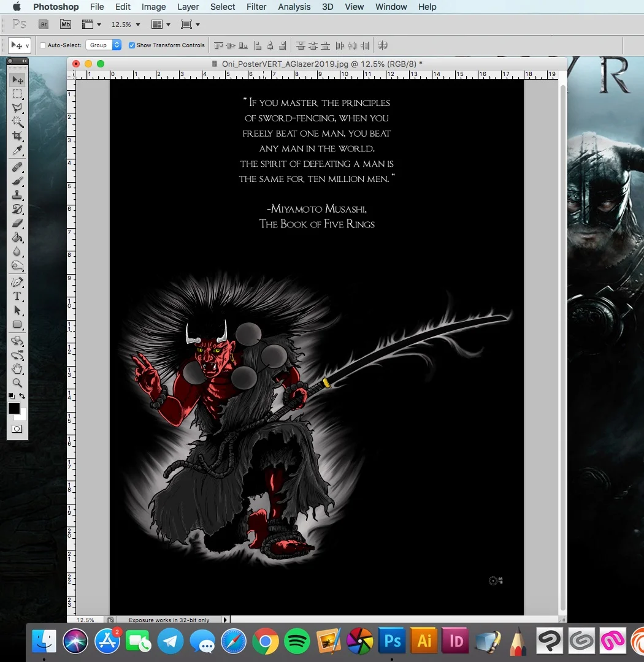
Task: Select the Blur tool
Action: [17, 252]
